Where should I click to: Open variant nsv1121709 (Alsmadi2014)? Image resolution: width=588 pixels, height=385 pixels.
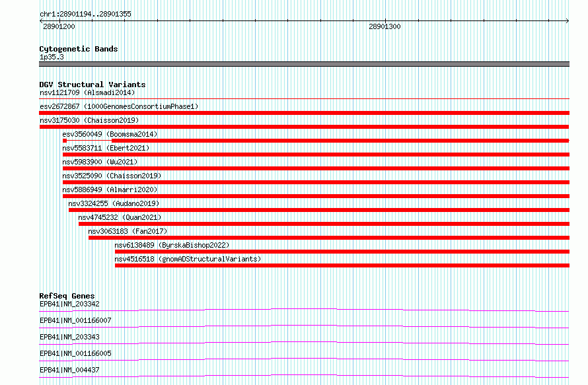point(87,92)
